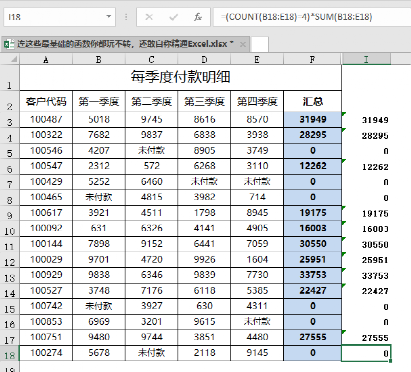Click total cell 28295 in column F

pyautogui.click(x=312, y=135)
